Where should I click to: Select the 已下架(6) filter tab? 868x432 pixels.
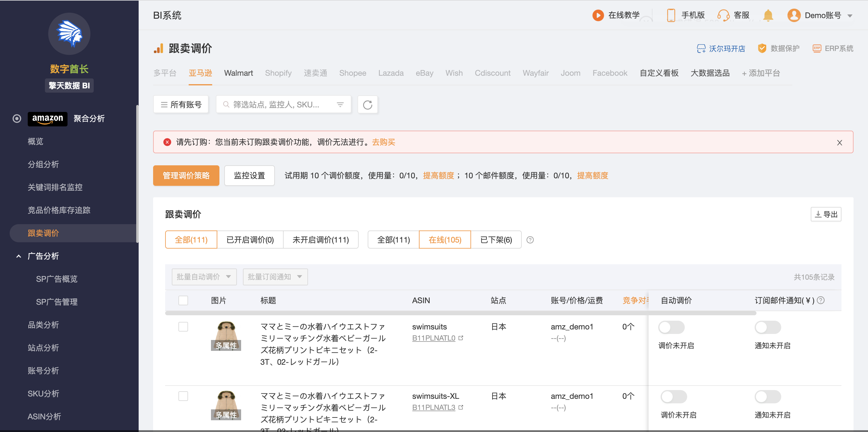(x=496, y=240)
